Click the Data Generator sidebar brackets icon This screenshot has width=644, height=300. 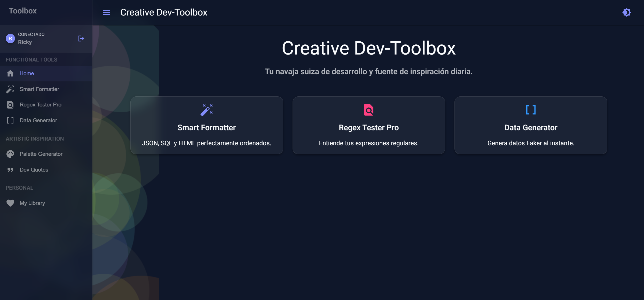click(10, 120)
